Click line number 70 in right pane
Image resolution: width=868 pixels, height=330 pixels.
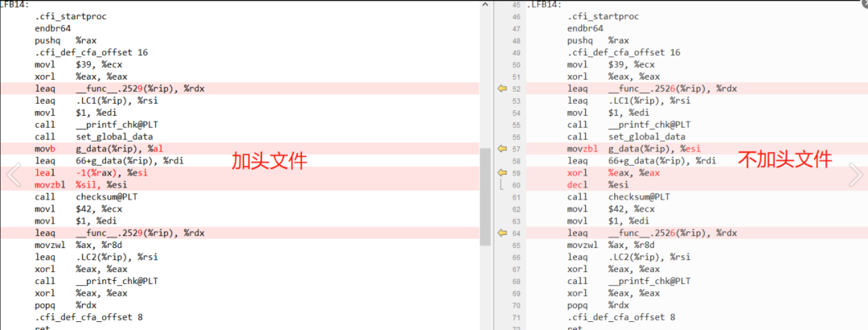(517, 305)
